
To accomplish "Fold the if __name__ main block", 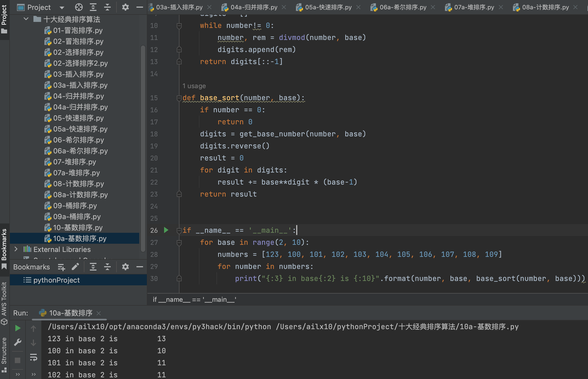I will [179, 231].
